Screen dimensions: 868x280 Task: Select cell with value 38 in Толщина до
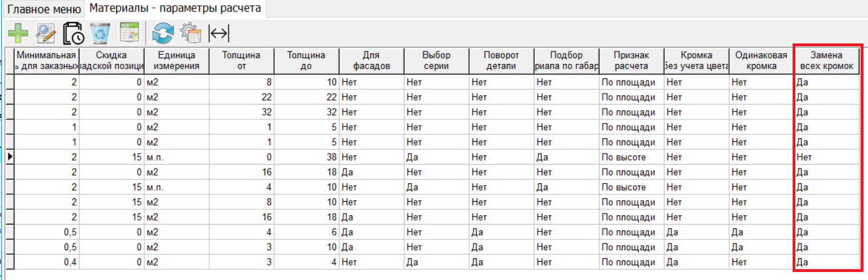[306, 157]
